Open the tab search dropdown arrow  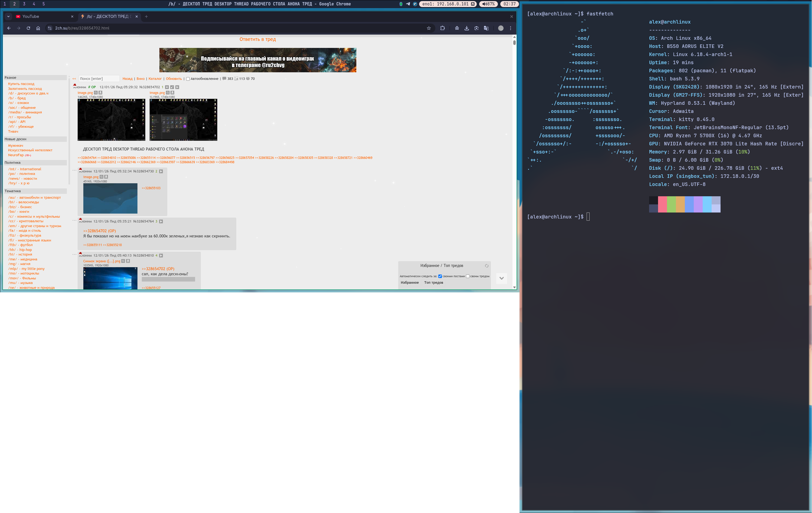pos(8,17)
